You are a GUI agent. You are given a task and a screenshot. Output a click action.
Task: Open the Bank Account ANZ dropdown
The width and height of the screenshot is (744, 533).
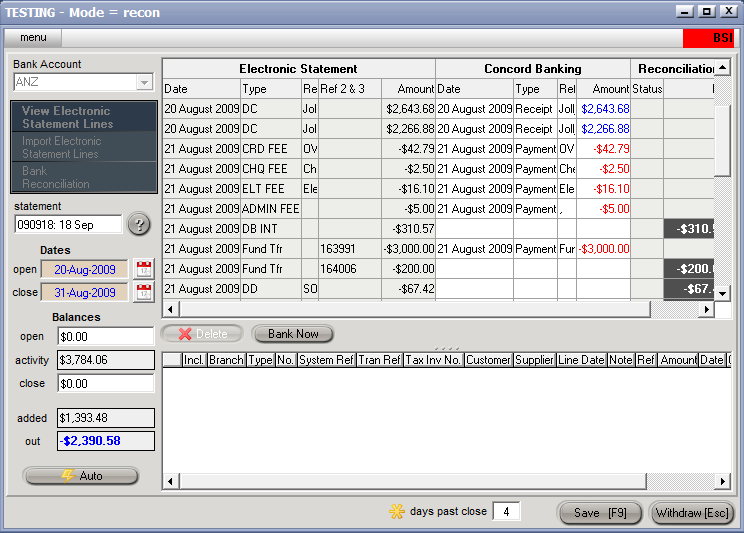pyautogui.click(x=144, y=82)
